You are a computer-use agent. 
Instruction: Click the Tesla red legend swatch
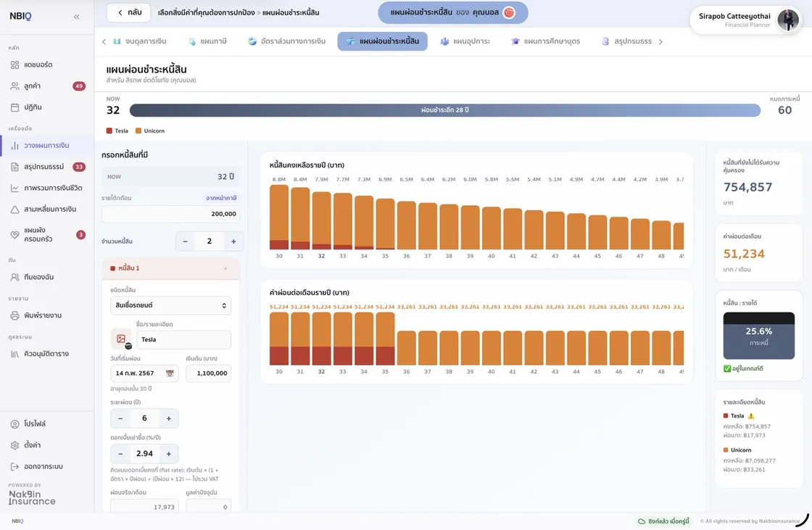[x=109, y=131]
